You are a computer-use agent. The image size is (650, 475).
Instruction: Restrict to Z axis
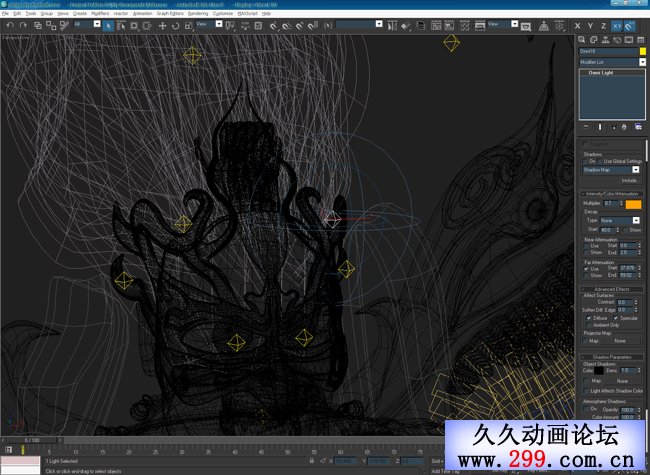(x=604, y=26)
